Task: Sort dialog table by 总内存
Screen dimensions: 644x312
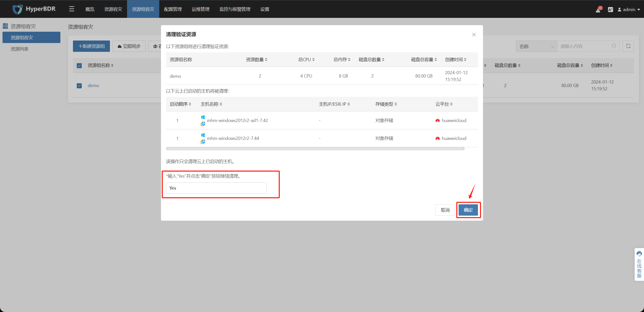Action: (349, 60)
